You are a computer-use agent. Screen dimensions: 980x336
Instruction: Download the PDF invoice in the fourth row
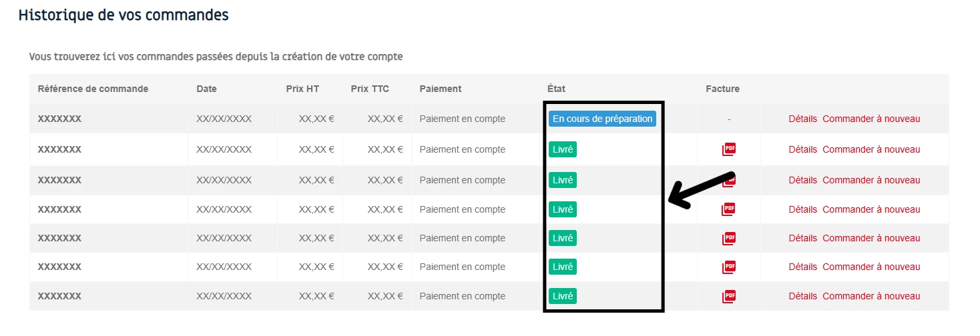pos(729,209)
